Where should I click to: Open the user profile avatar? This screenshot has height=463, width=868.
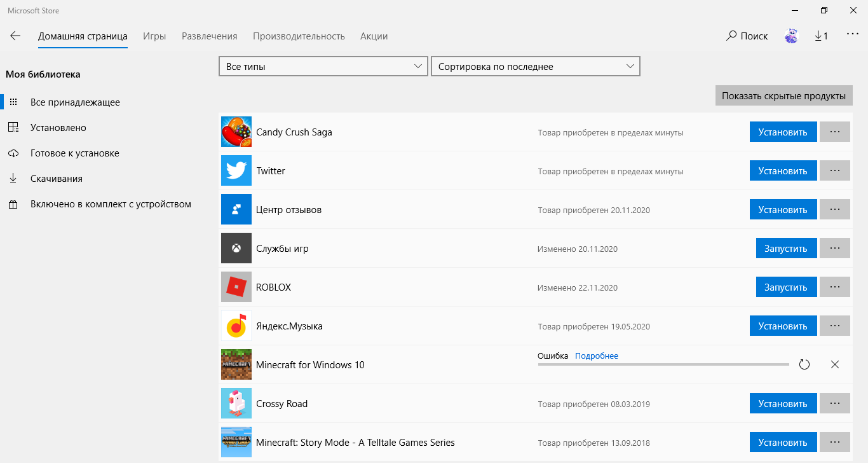coord(791,36)
